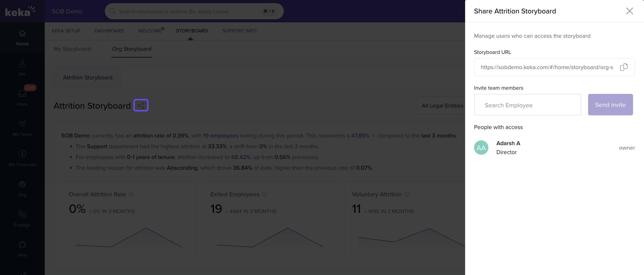The height and width of the screenshot is (275, 644).
Task: Open the Dashboard tab
Action: 109,31
